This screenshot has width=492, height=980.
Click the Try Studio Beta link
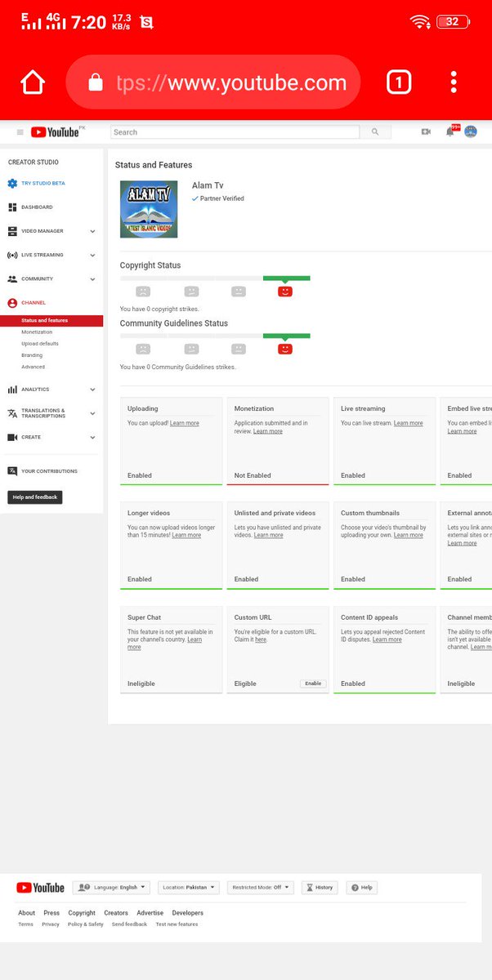coord(42,184)
